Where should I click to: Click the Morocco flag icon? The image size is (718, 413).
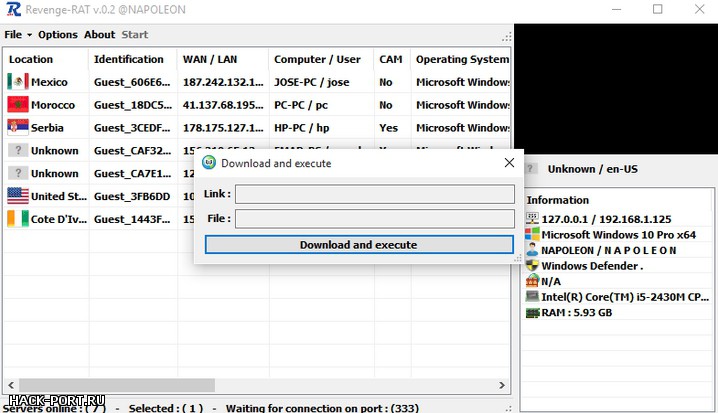click(18, 105)
